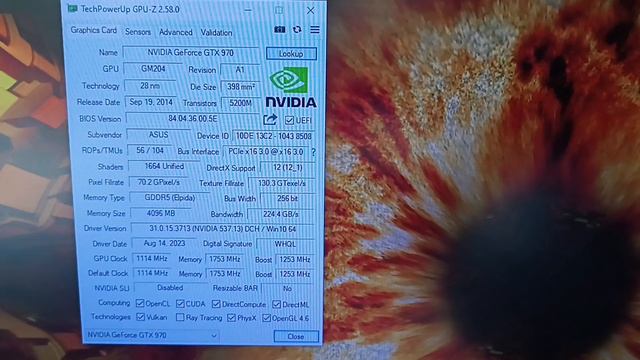Image resolution: width=640 pixels, height=360 pixels.
Task: Toggle the Ray Tracing checkbox
Action: point(180,317)
